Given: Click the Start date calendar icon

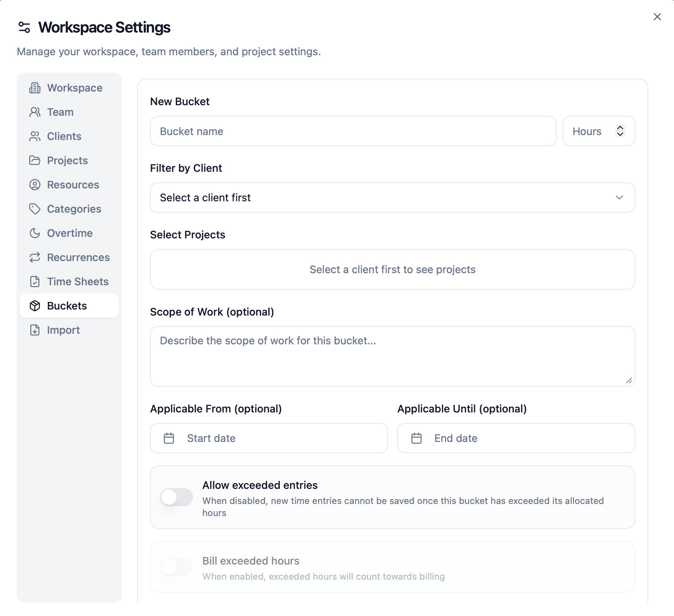Looking at the screenshot, I should click(x=169, y=438).
